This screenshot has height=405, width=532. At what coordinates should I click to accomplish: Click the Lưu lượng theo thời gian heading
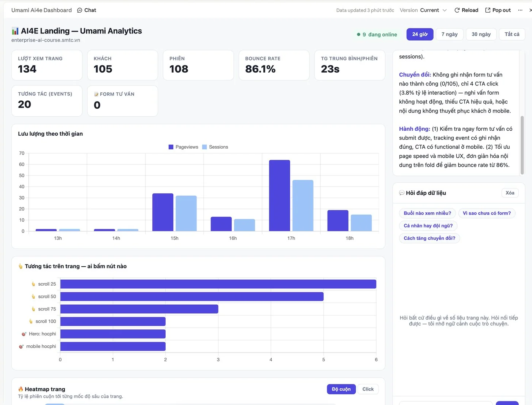[x=51, y=134]
